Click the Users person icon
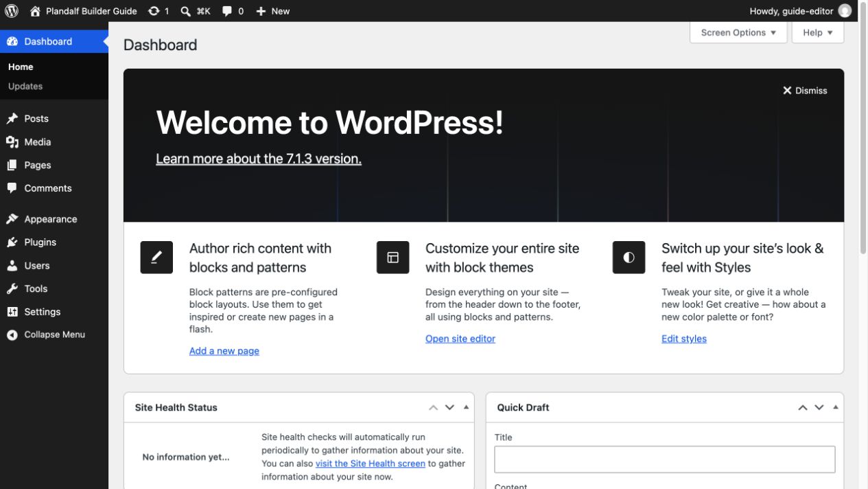The height and width of the screenshot is (489, 868). (12, 266)
